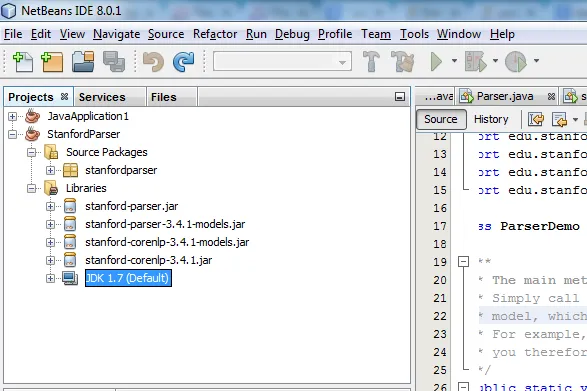The height and width of the screenshot is (391, 587).
Task: Open the Help menu
Action: 502,34
